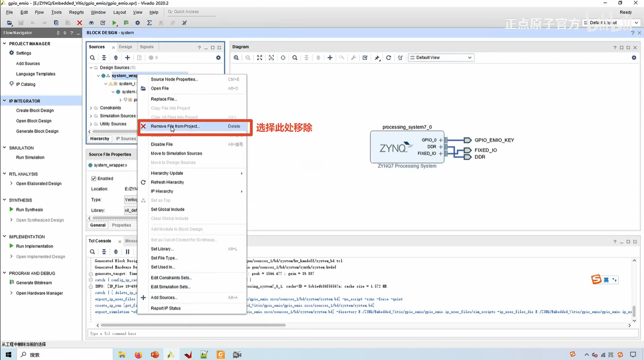Pause the Tcl Console output

click(127, 252)
